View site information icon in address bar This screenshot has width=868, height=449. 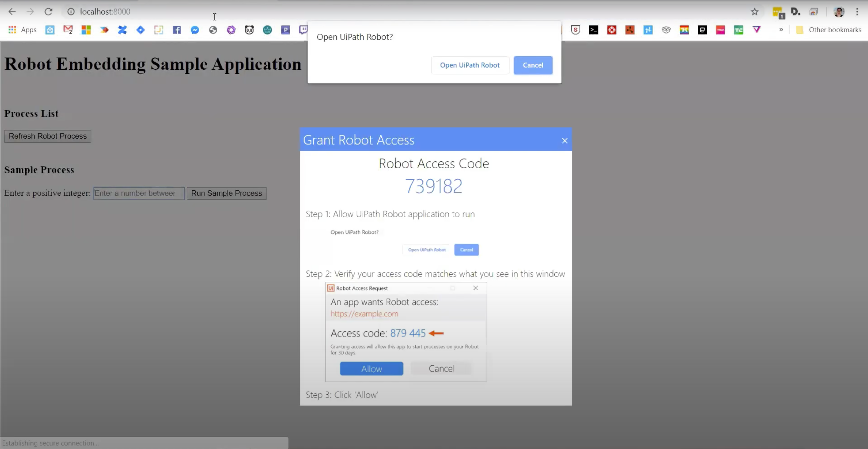point(71,12)
